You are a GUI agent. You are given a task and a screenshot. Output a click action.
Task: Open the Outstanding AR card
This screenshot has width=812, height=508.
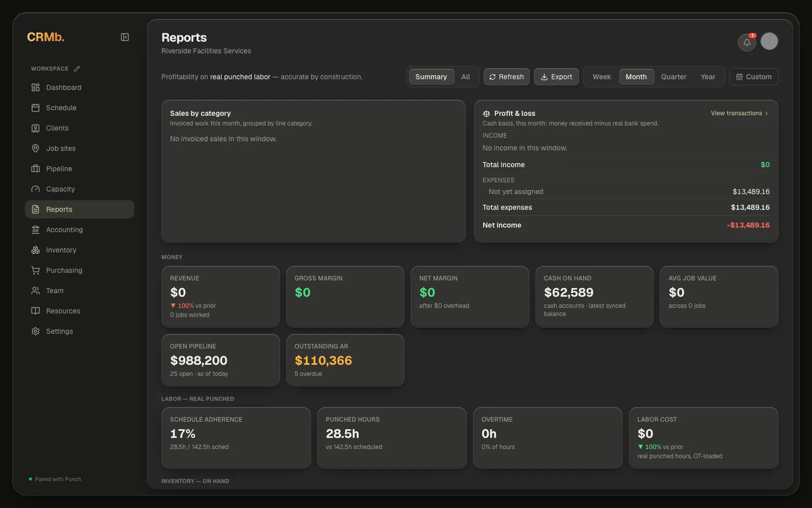pyautogui.click(x=345, y=360)
